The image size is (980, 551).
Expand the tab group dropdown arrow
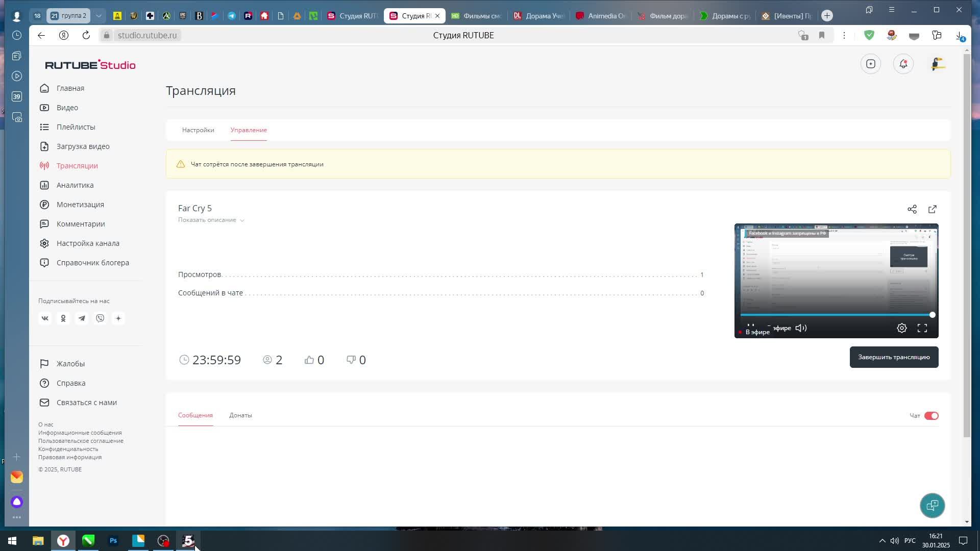[99, 16]
